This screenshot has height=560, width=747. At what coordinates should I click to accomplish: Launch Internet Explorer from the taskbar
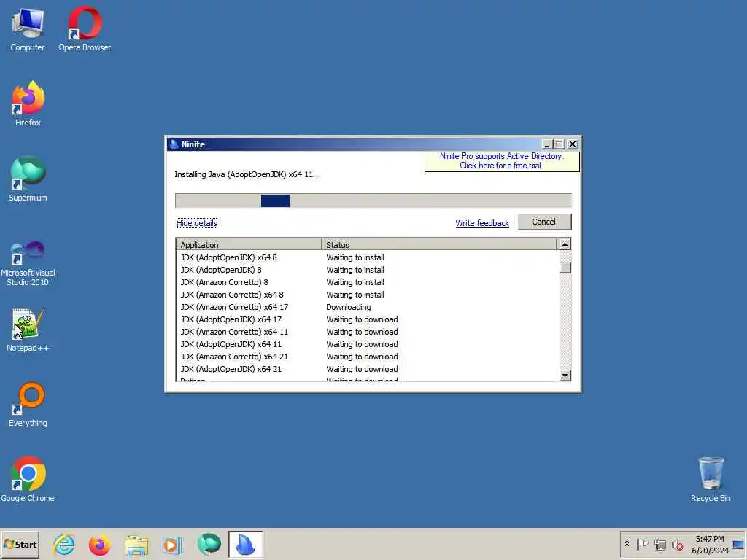click(x=64, y=545)
